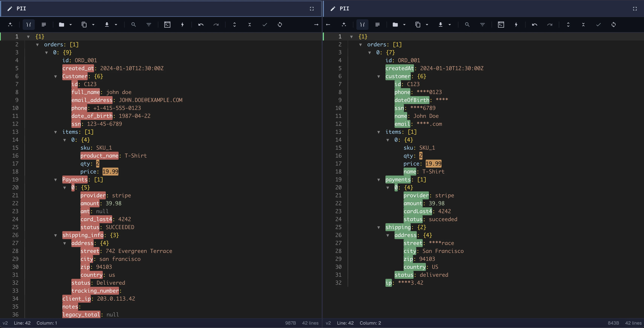Screen dimensions: 644x328
Task: Validate JSON with the checkmark icon on the left
Action: [265, 25]
